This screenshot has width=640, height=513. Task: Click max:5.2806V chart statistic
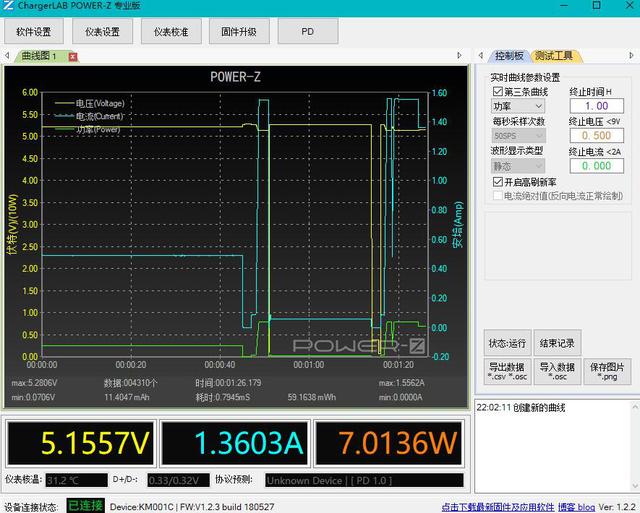click(34, 383)
